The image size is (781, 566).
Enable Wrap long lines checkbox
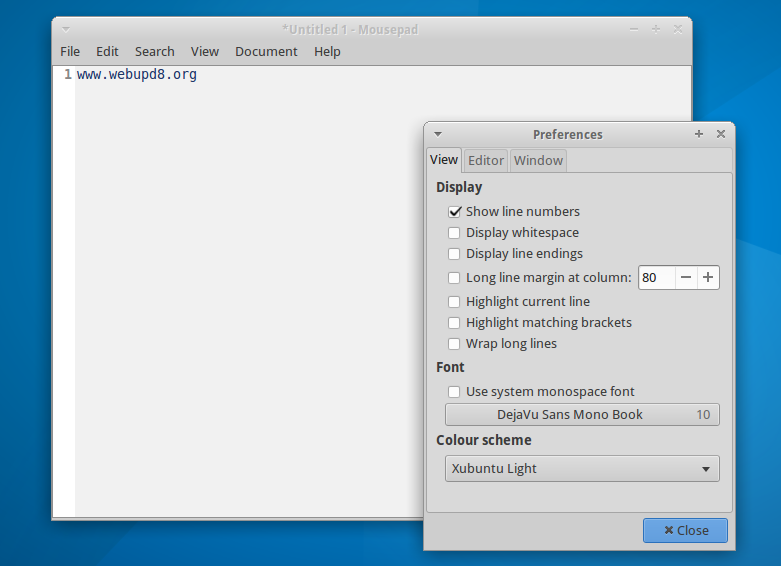point(454,344)
